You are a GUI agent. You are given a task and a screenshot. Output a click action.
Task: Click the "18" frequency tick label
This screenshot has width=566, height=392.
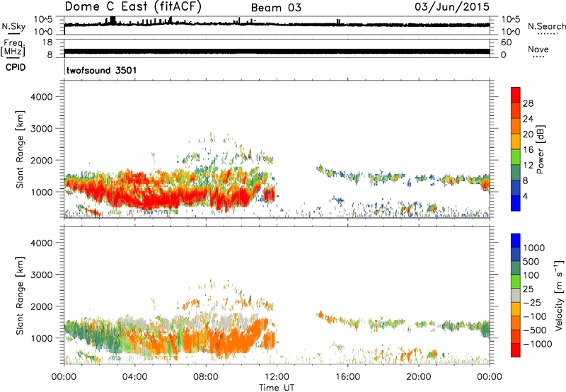click(47, 42)
